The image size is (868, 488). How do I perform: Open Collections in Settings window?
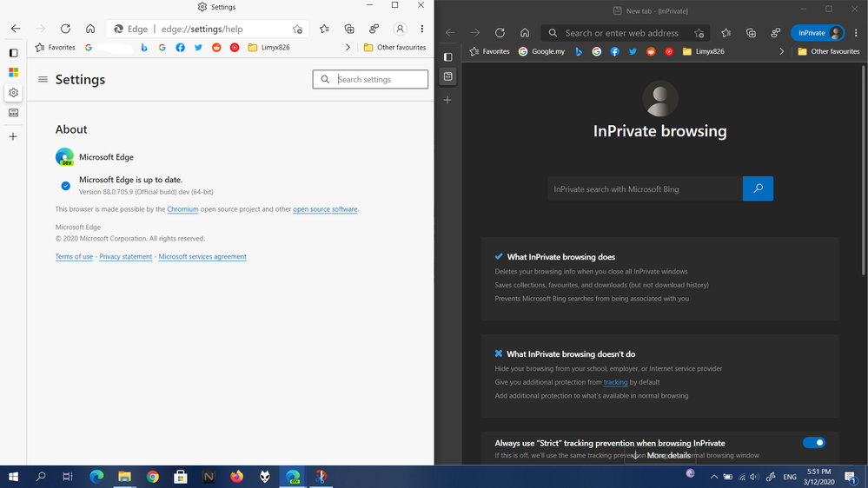point(349,29)
